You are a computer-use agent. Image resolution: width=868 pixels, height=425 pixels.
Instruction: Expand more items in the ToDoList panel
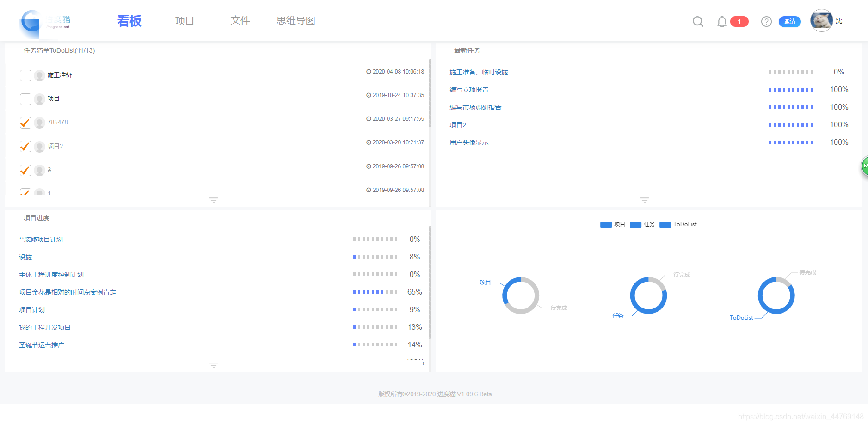(x=214, y=200)
